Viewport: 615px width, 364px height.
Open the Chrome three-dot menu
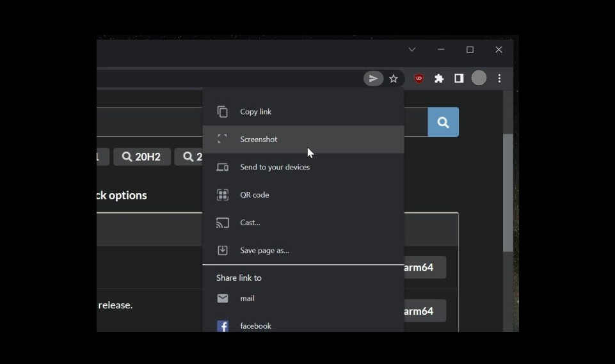point(499,79)
